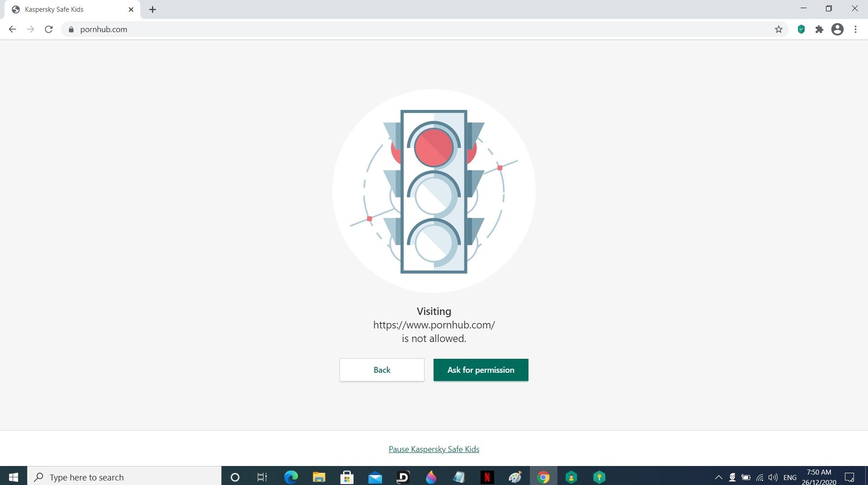Click the address bar URL field
The image size is (868, 485).
pos(425,29)
